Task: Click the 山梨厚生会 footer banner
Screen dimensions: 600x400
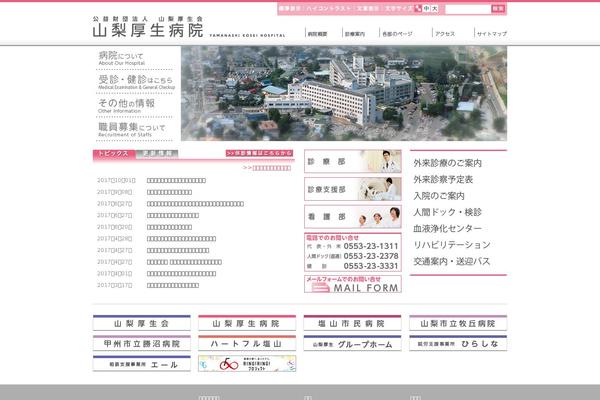Action: (x=142, y=323)
